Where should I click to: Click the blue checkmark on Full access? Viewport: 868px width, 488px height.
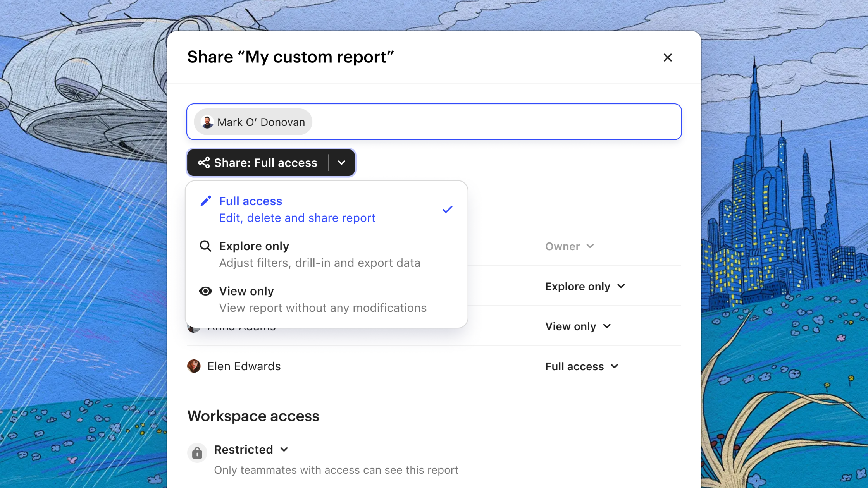447,210
